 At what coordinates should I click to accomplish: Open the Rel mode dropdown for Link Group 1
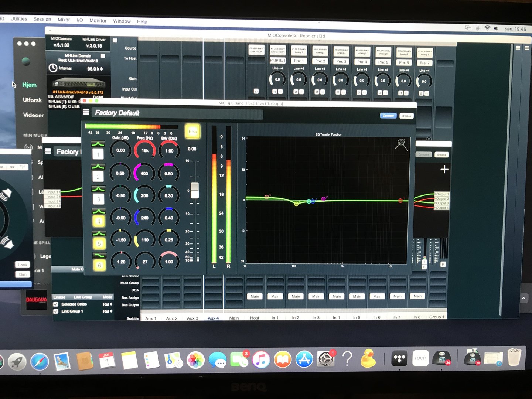[x=108, y=311]
